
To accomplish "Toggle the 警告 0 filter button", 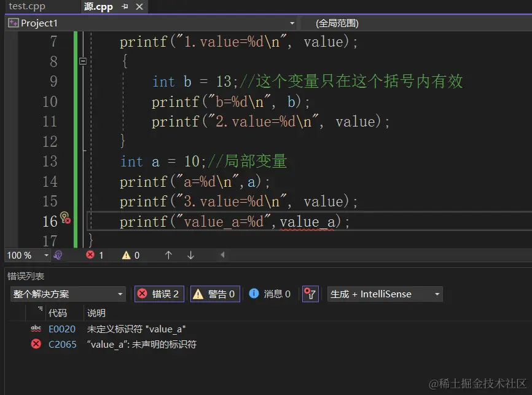I will 215,294.
